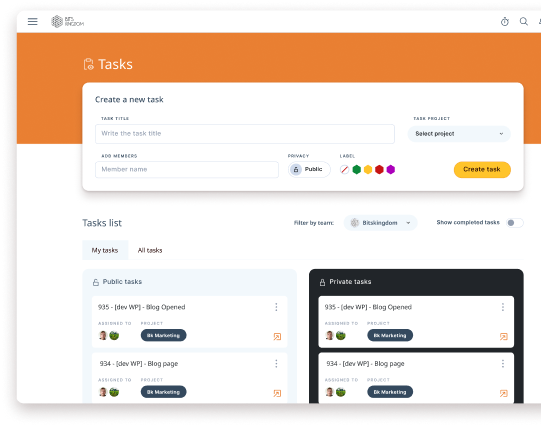The width and height of the screenshot is (541, 427).
Task: Open private task 935 via arrow icon
Action: pos(504,337)
